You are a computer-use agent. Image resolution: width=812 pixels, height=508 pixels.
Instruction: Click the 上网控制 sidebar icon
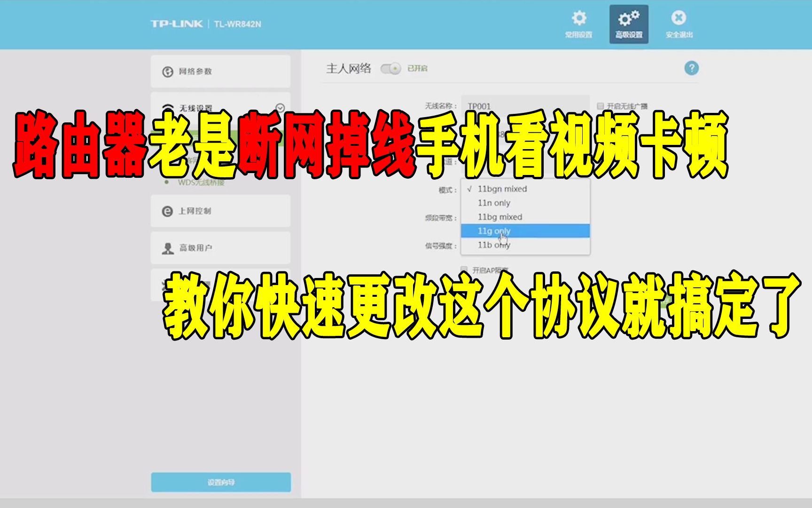[167, 211]
